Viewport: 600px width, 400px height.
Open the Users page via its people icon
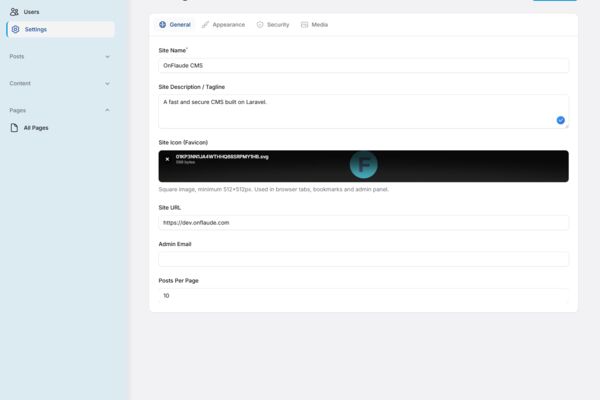coord(14,12)
